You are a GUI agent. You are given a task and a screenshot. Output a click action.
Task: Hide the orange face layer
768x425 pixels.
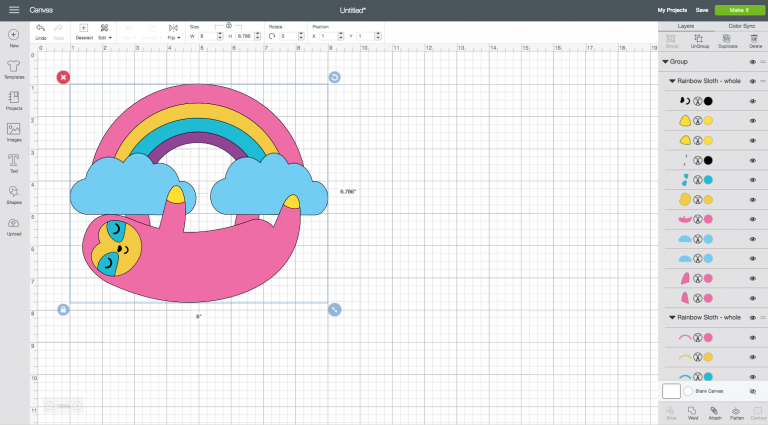coord(753,200)
